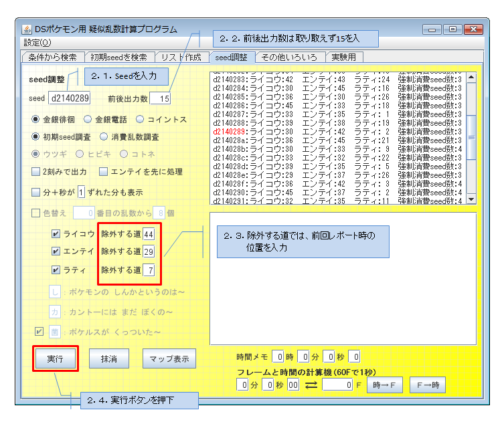Click the 分+秒 offset value field showing 1
The height and width of the screenshot is (422, 504).
tap(81, 193)
